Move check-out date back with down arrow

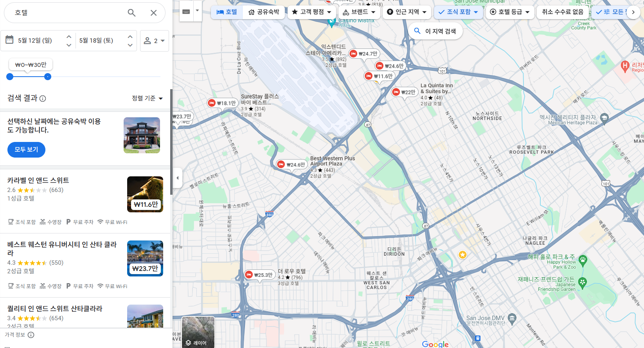[x=130, y=45]
